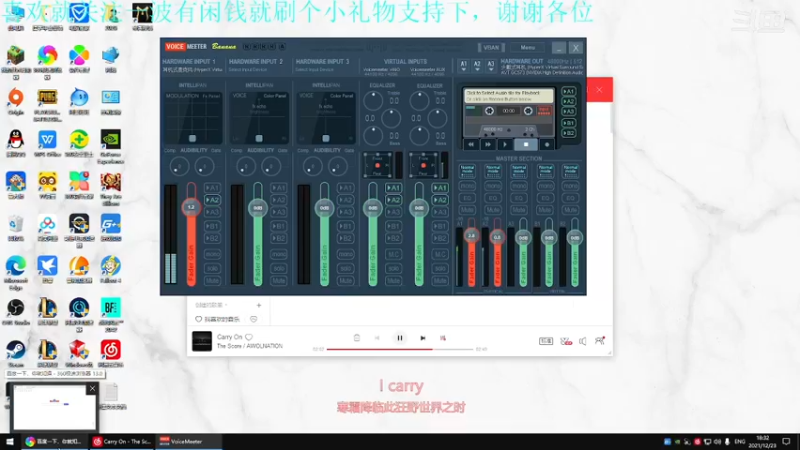Screen dimensions: 800x450
Task: Open PUBG desktop shortcut
Action: (x=47, y=105)
